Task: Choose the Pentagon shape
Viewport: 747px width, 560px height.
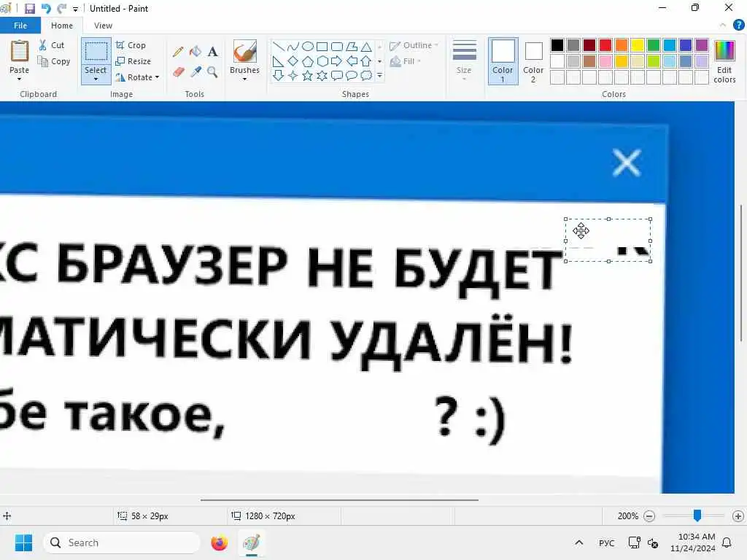Action: (x=308, y=61)
